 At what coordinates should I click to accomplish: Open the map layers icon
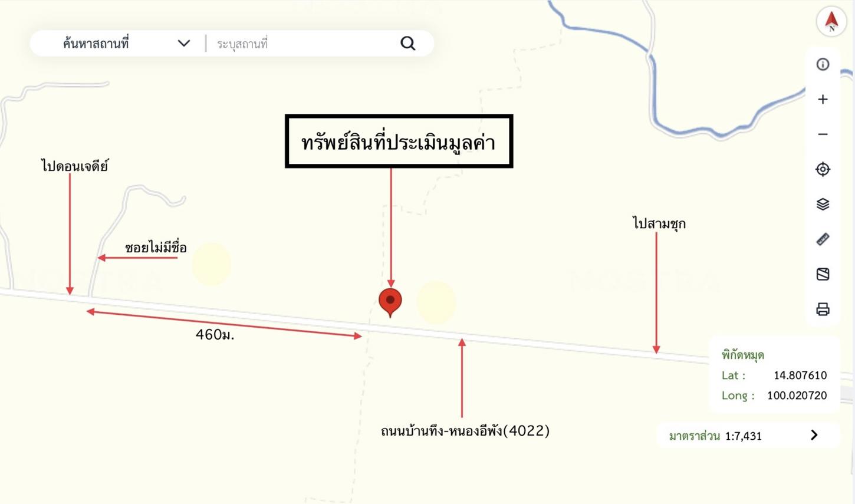[x=823, y=204]
